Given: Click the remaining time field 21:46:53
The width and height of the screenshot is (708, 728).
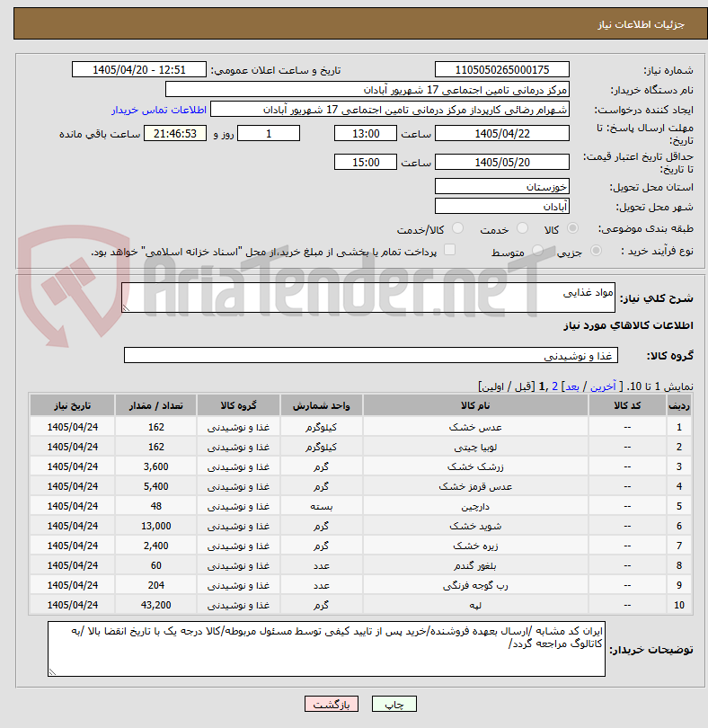Looking at the screenshot, I should pyautogui.click(x=175, y=133).
